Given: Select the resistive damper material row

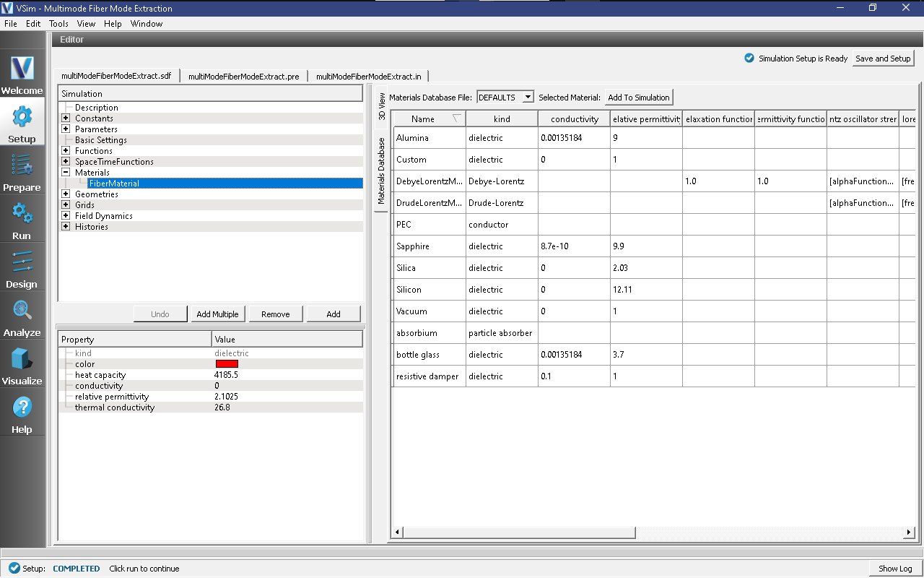Looking at the screenshot, I should click(653, 376).
